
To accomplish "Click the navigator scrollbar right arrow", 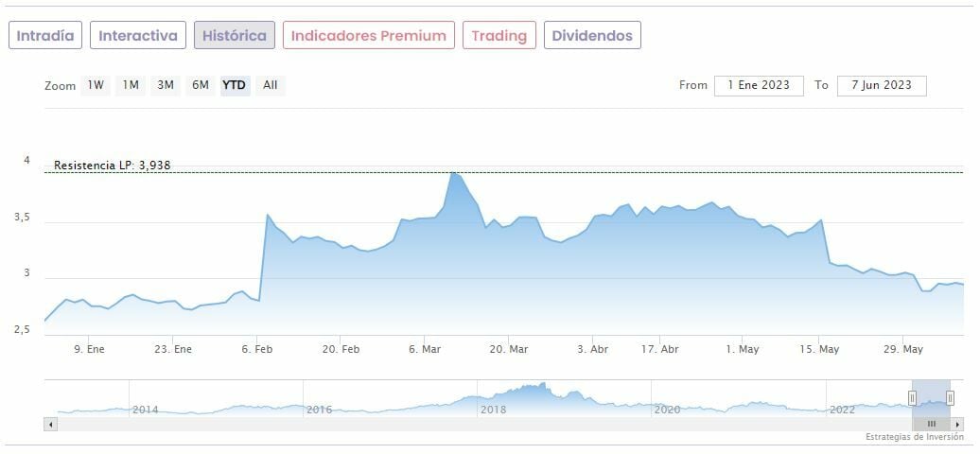I will click(x=958, y=425).
